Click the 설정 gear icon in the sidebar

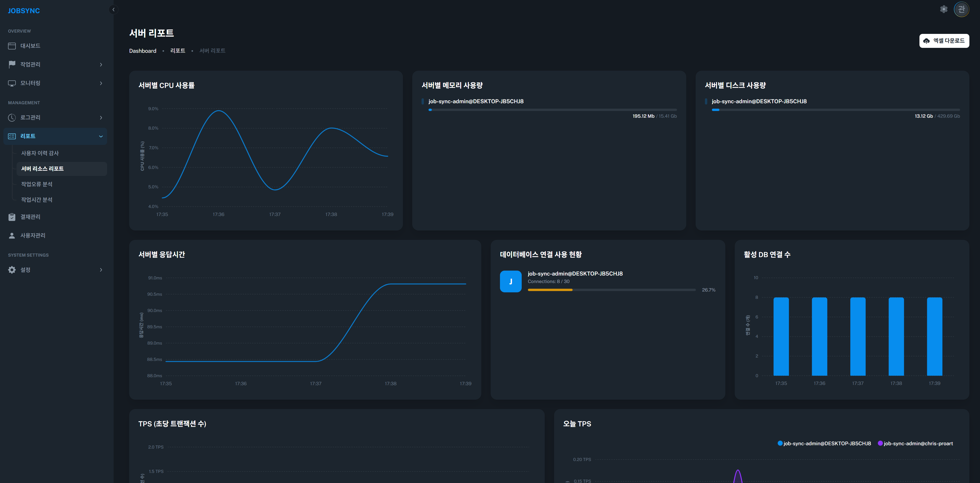12,270
